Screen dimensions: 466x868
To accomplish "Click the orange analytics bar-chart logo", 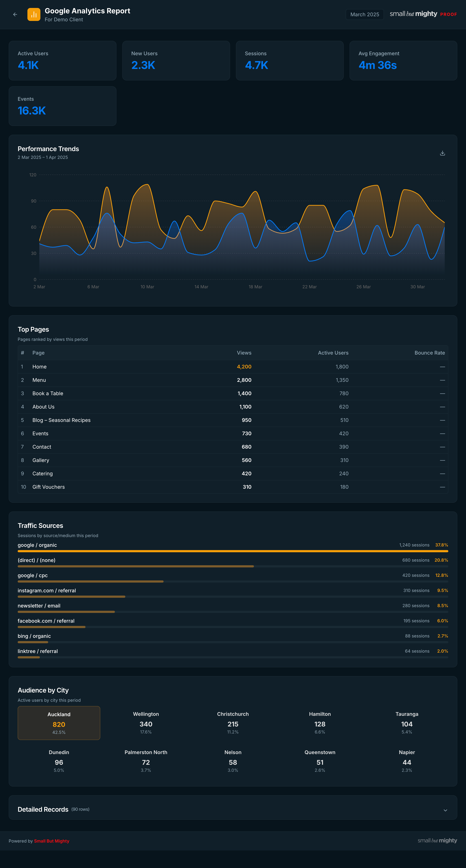I will click(x=34, y=14).
